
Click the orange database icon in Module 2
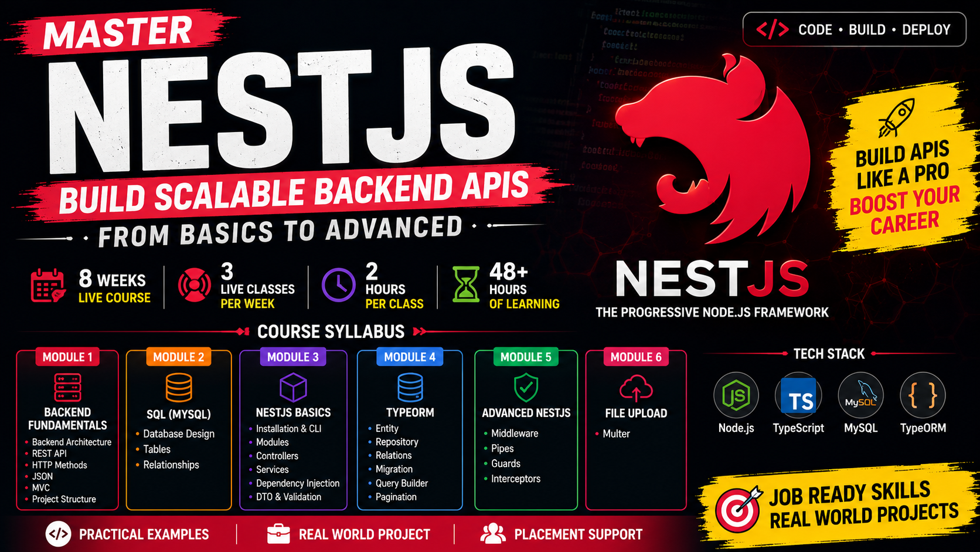pos(179,387)
